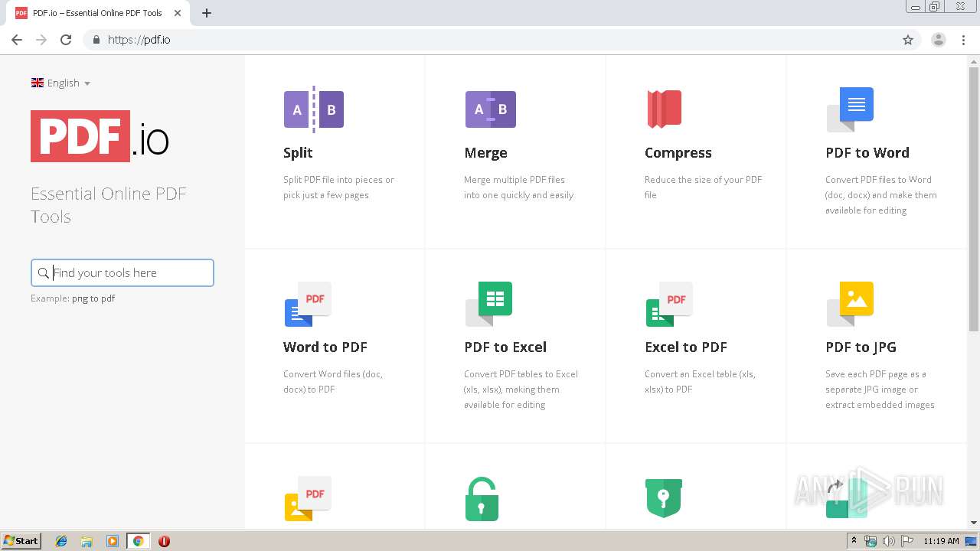The width and height of the screenshot is (980, 551).
Task: Bookmark this page with the star icon
Action: click(908, 40)
